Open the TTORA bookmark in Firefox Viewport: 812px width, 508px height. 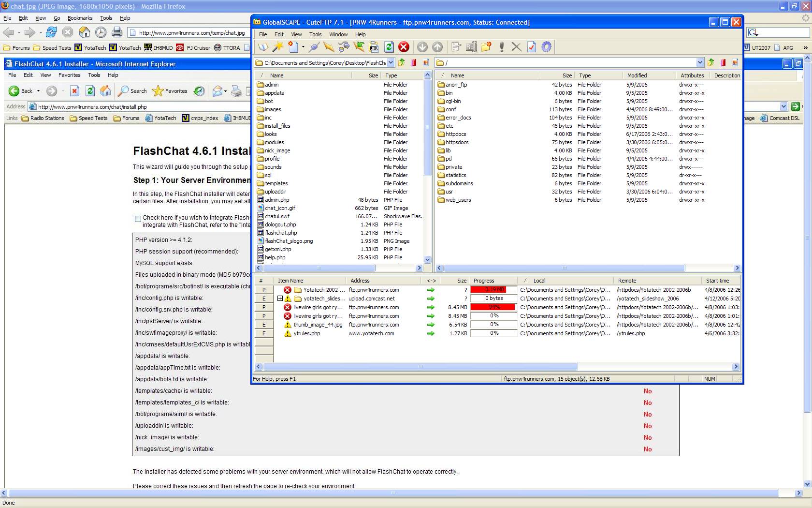point(227,47)
